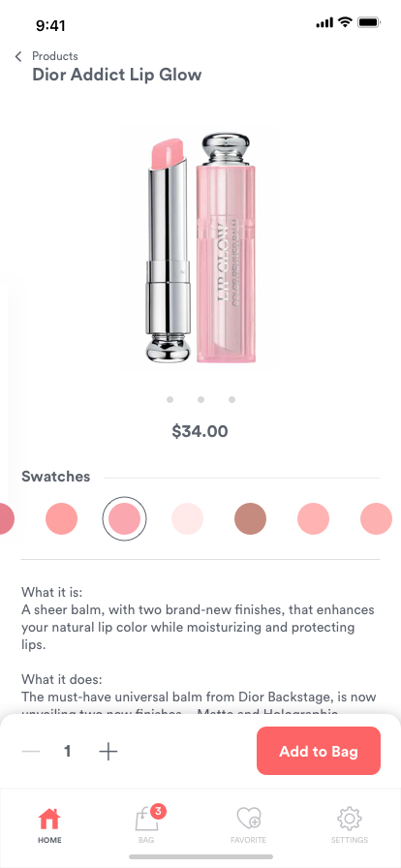
Task: Decrease quantity with the minus icon
Action: [x=31, y=751]
